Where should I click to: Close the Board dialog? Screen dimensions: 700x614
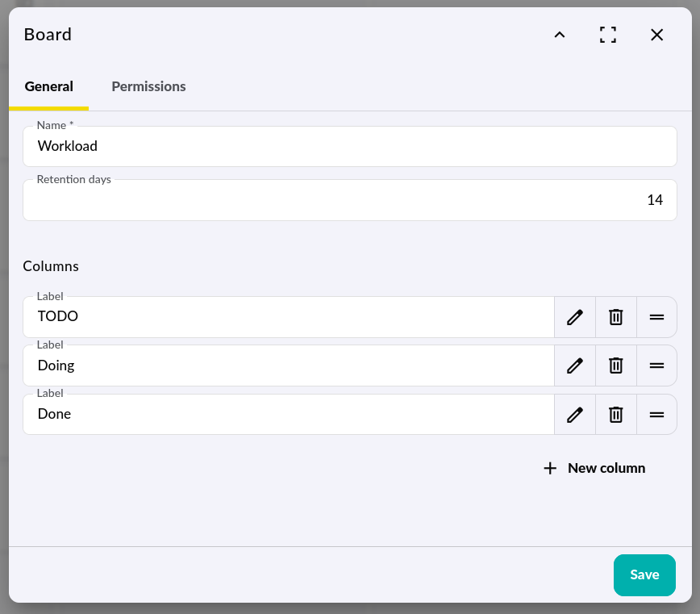coord(656,35)
